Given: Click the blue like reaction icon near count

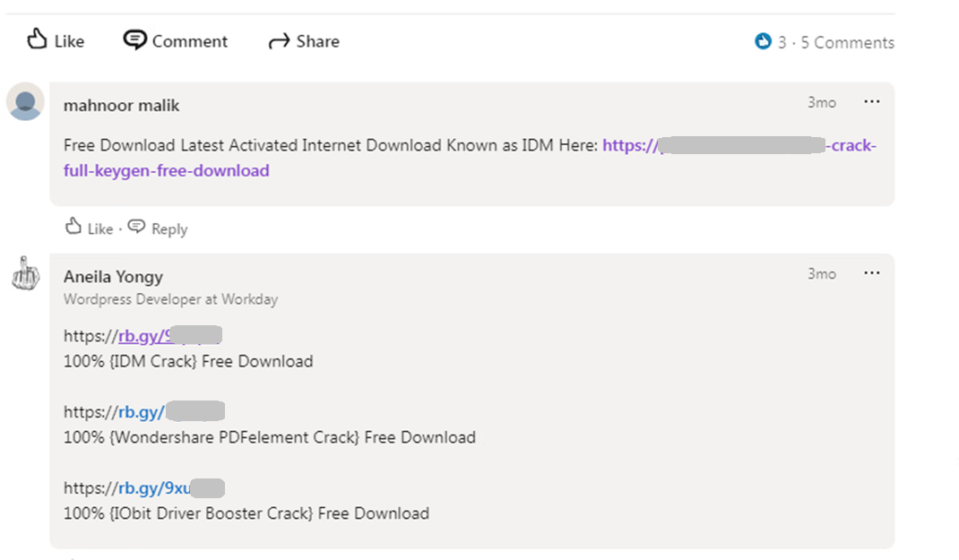Looking at the screenshot, I should tap(764, 41).
